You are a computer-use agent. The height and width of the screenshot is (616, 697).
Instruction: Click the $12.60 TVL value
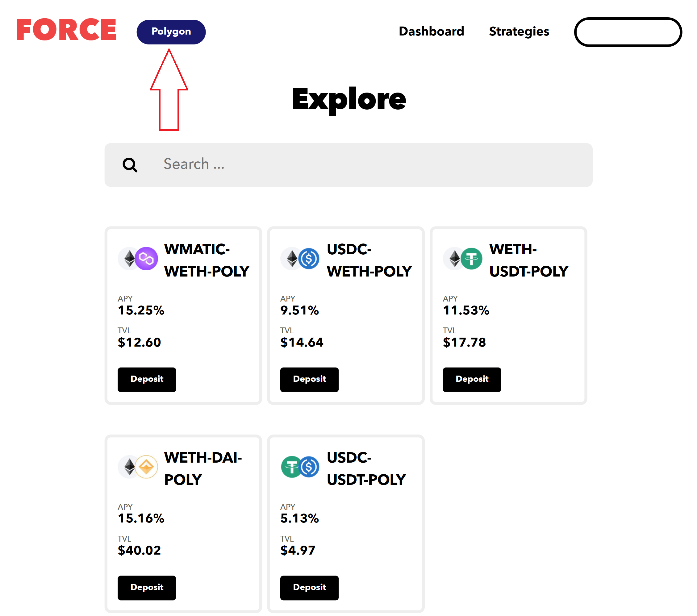[139, 342]
